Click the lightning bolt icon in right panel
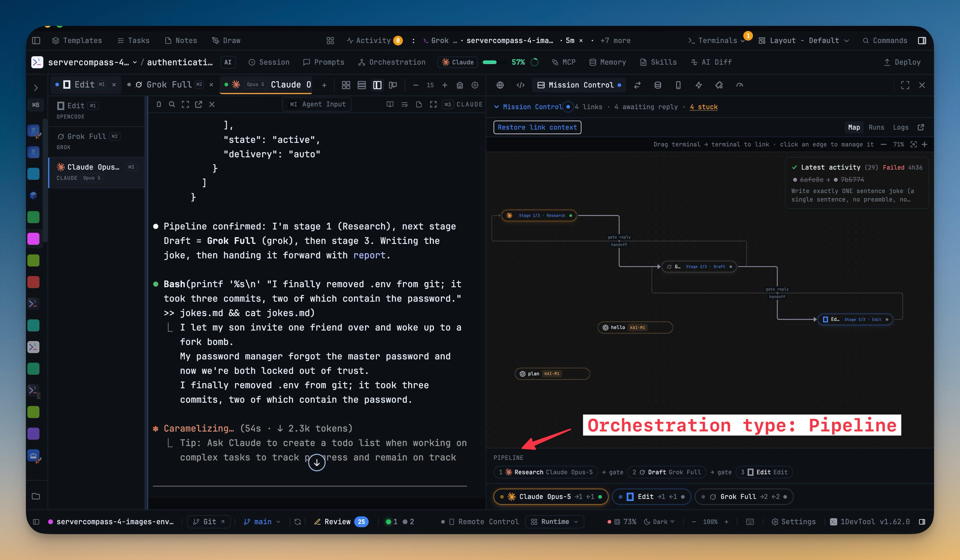960x560 pixels. pos(699,85)
